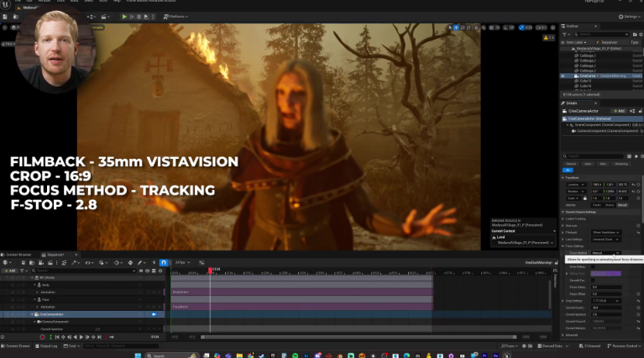The image size is (644, 358).
Task: Click the Sequencer track search field
Action: tap(84, 271)
